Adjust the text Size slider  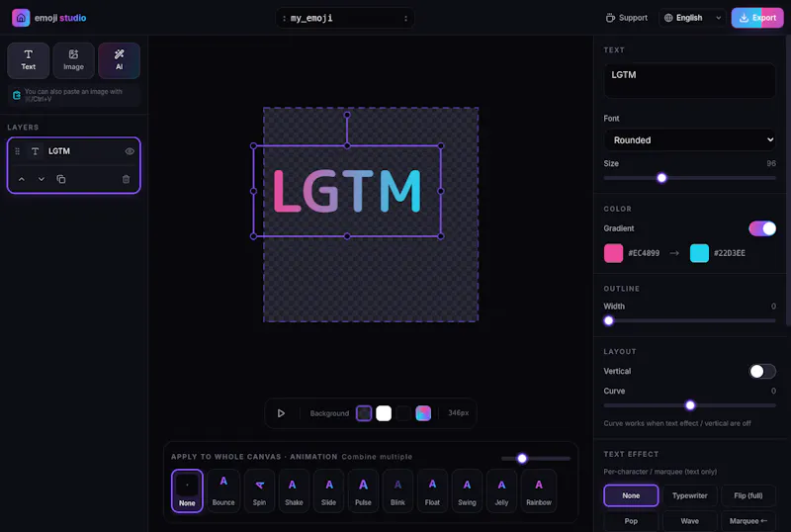tap(689, 178)
